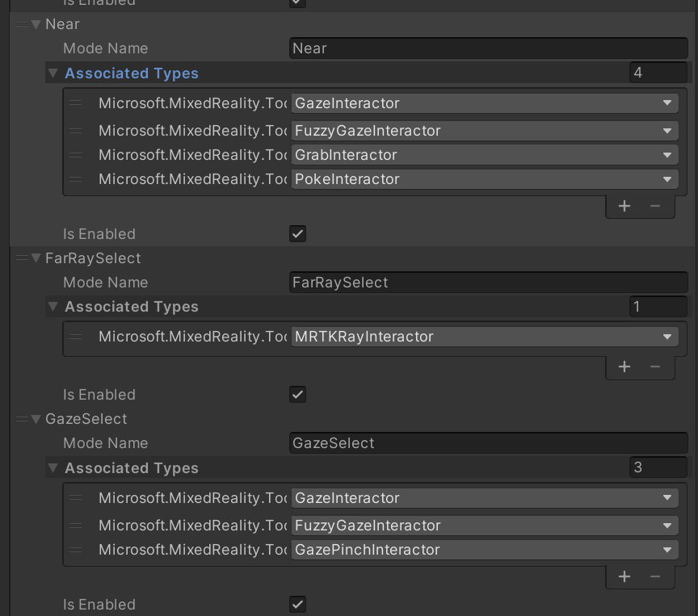698x616 pixels.
Task: Collapse Associated Types under GazeSelect
Action: click(x=53, y=468)
